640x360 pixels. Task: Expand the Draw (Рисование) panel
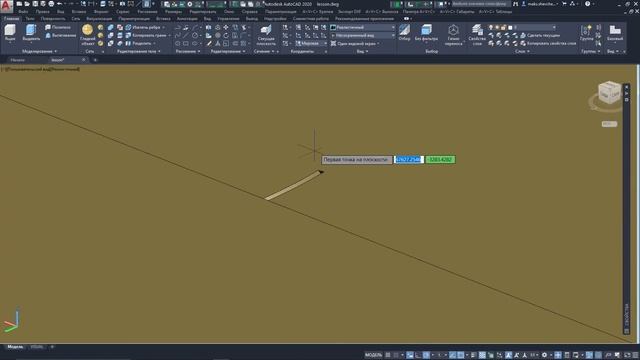click(x=188, y=51)
